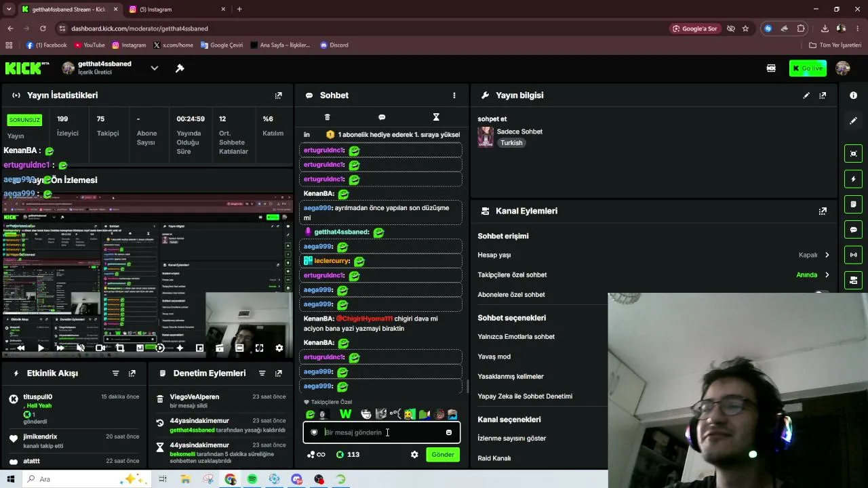Expand the getthat4ssbaned channel dropdown
The height and width of the screenshot is (488, 868).
155,68
